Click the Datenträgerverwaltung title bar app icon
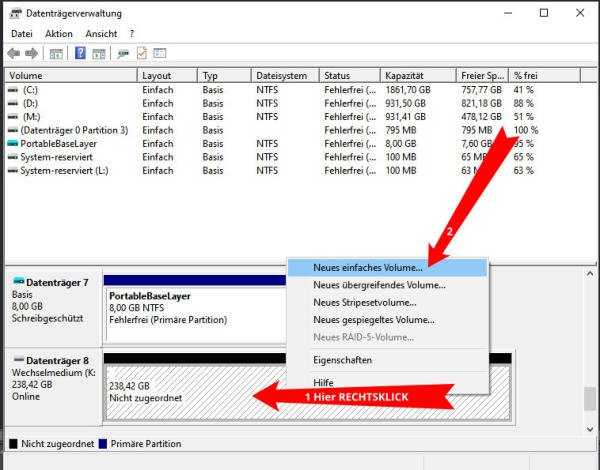The height and width of the screenshot is (470, 600). 16,14
